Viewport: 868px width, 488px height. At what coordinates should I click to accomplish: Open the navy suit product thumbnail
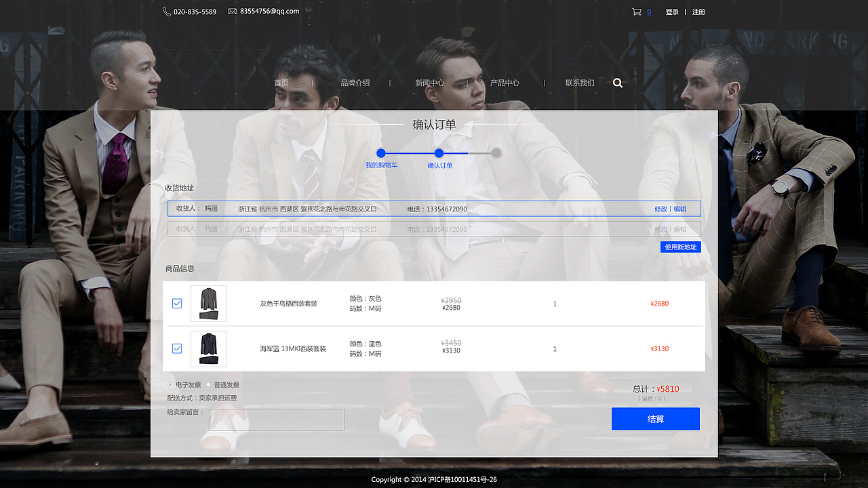point(209,348)
